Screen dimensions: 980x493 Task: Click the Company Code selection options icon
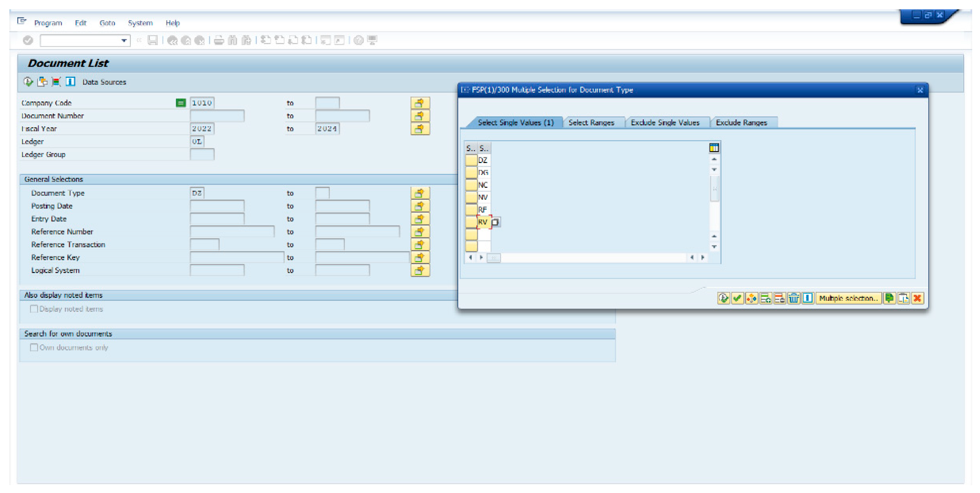pyautogui.click(x=181, y=102)
